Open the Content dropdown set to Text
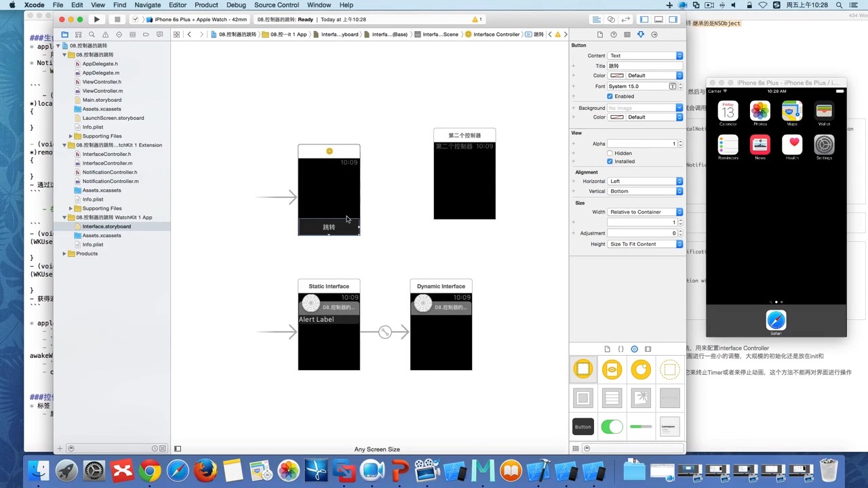Viewport: 868px width, 488px height. click(x=646, y=56)
